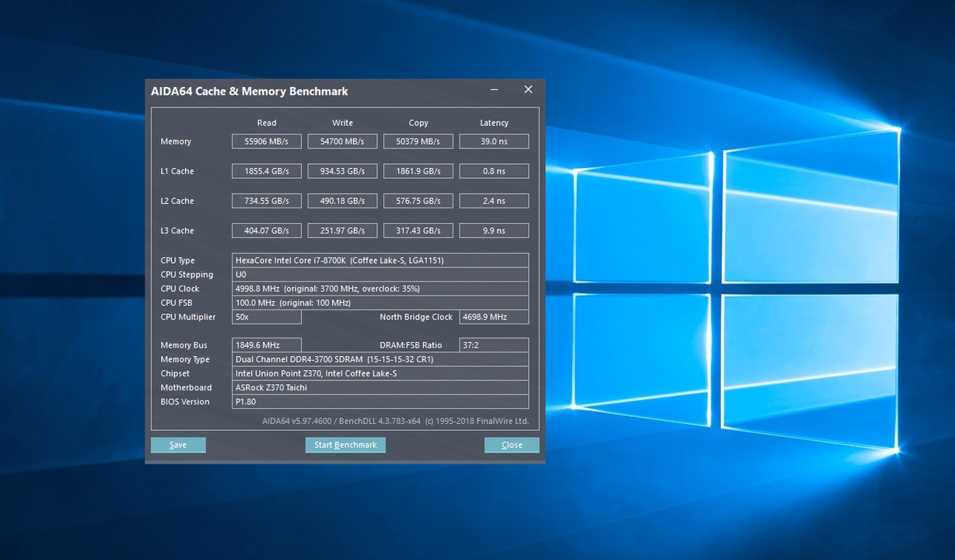Select L2 Cache Read value 734.55 GB/s

tap(267, 201)
